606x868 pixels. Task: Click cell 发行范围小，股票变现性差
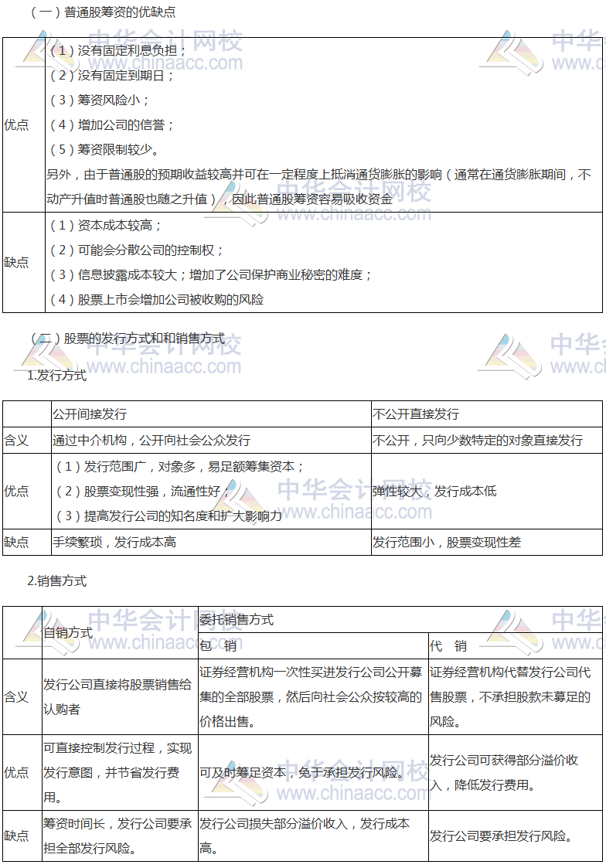447,543
